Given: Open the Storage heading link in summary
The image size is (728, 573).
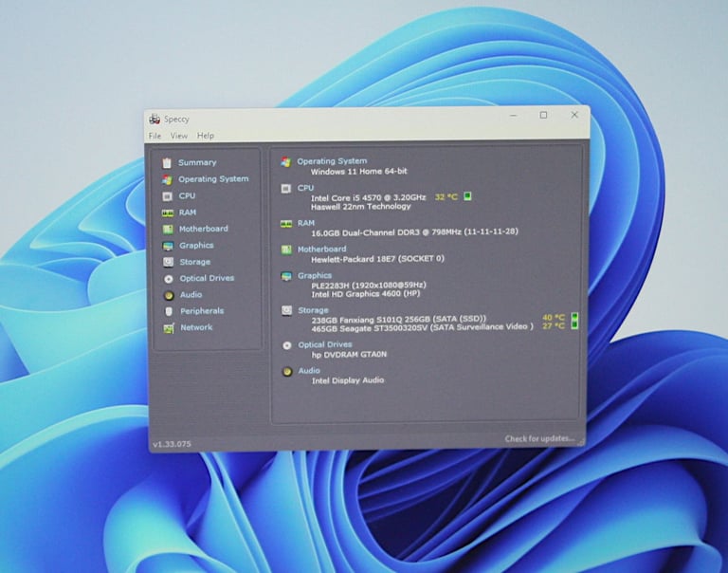Looking at the screenshot, I should click(314, 310).
